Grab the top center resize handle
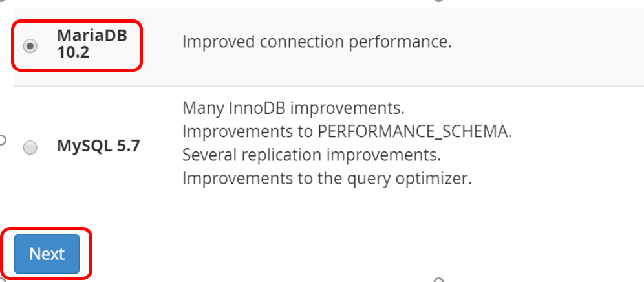Image resolution: width=644 pixels, height=282 pixels. (439, 1)
